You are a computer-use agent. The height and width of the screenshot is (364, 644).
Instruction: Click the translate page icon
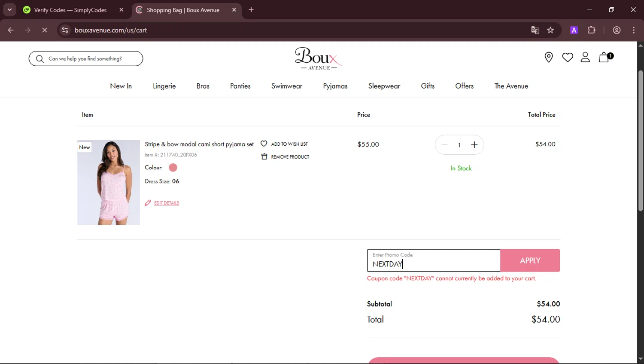(535, 30)
